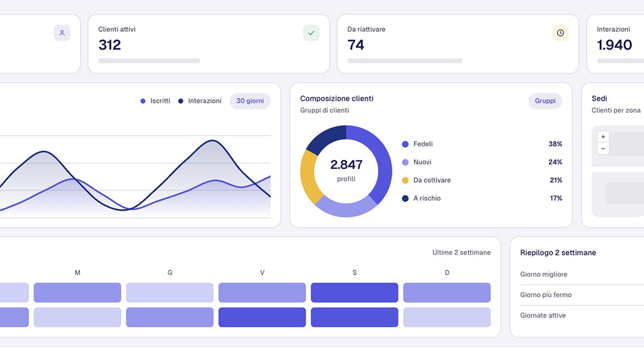Toggle the Iscritti legend series

point(155,101)
